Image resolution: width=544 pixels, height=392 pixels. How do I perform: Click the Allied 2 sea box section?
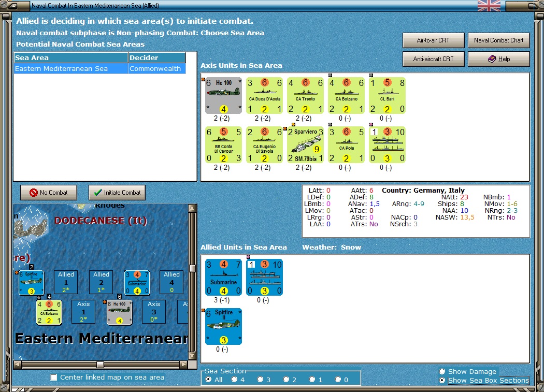click(102, 282)
